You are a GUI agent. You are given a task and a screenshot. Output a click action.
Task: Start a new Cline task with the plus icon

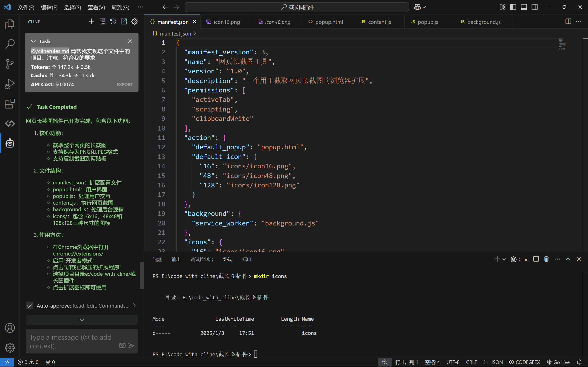click(91, 22)
